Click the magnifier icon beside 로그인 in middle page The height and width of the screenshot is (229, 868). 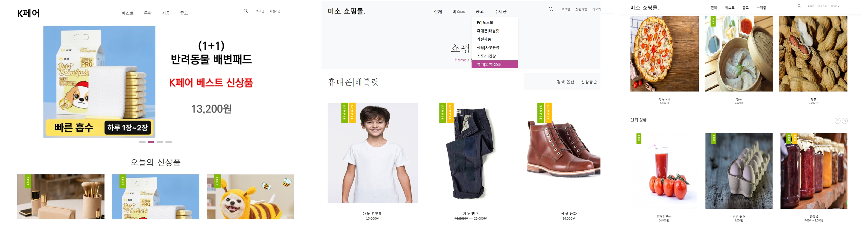point(551,9)
